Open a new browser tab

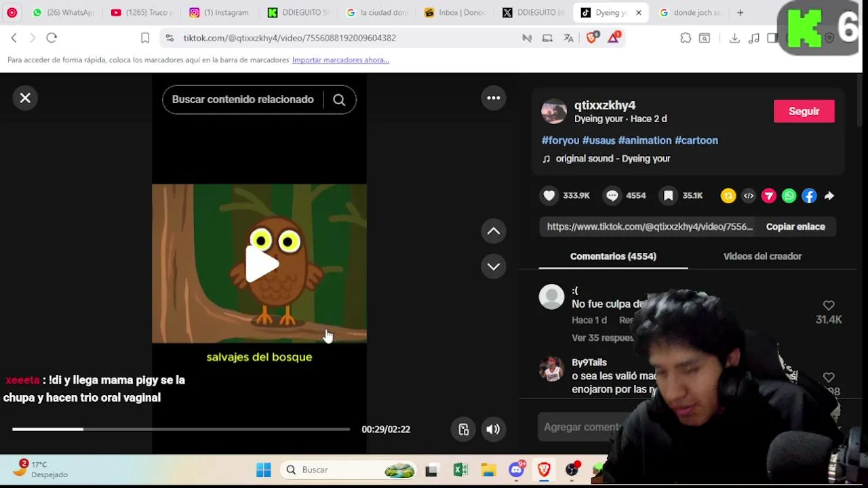click(740, 12)
